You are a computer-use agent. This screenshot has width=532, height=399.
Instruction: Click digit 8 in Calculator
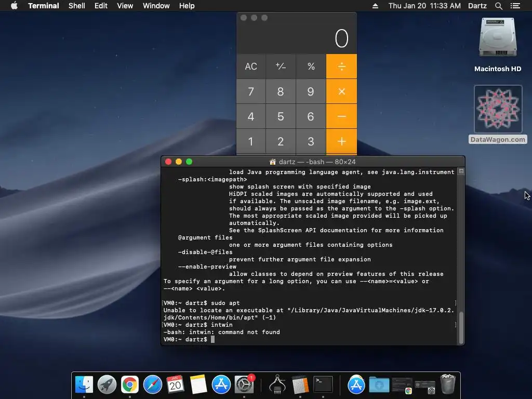click(281, 91)
